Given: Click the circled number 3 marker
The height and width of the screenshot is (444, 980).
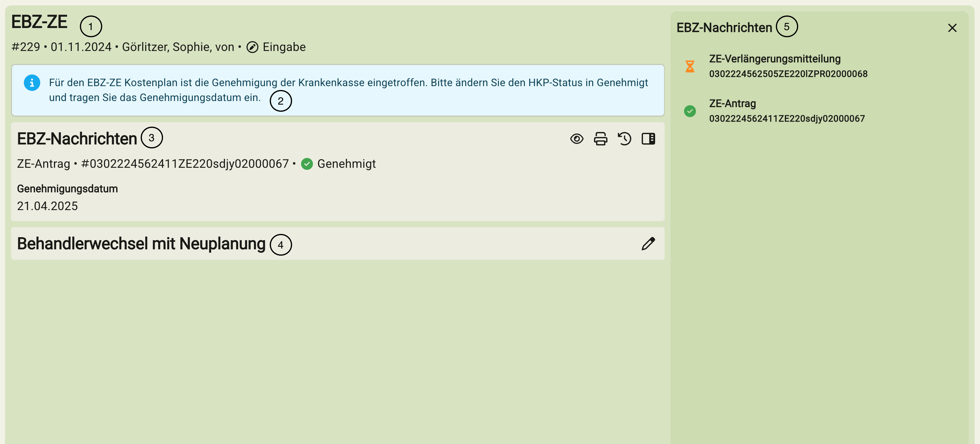Looking at the screenshot, I should click(x=151, y=138).
